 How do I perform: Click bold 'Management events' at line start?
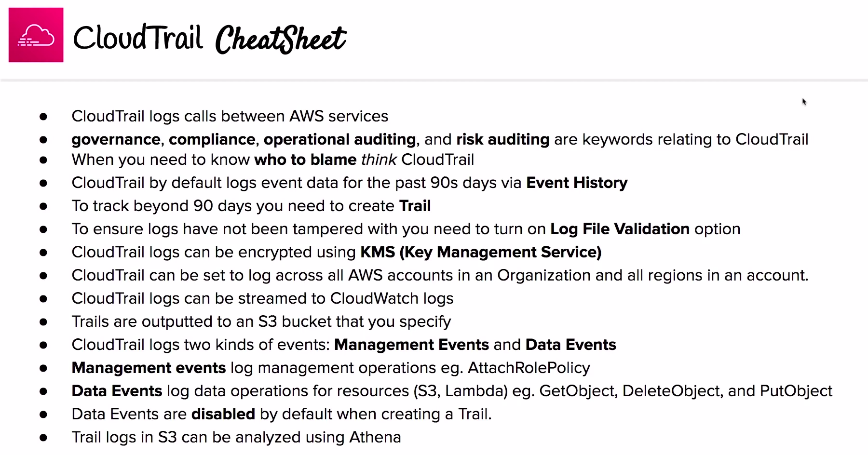149,368
